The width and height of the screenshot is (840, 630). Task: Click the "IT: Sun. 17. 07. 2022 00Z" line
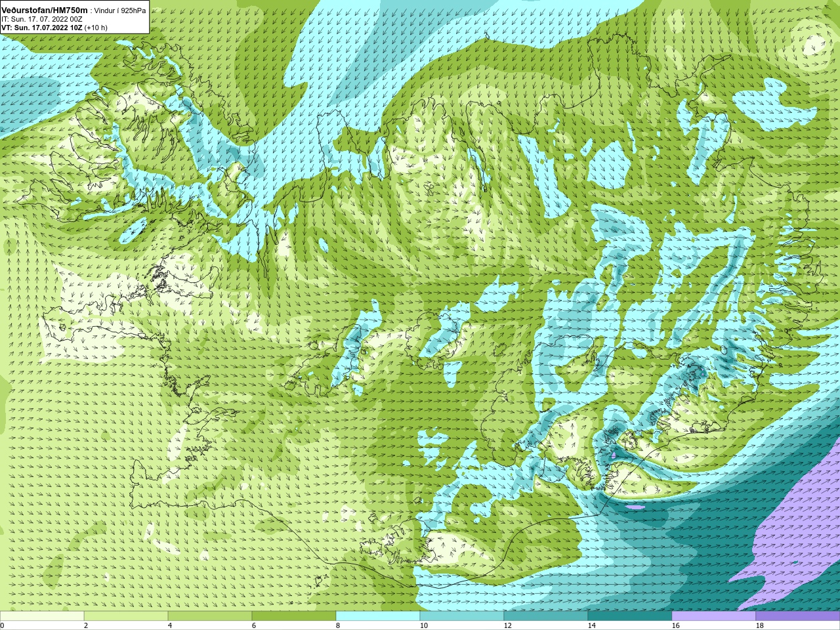pyautogui.click(x=42, y=20)
